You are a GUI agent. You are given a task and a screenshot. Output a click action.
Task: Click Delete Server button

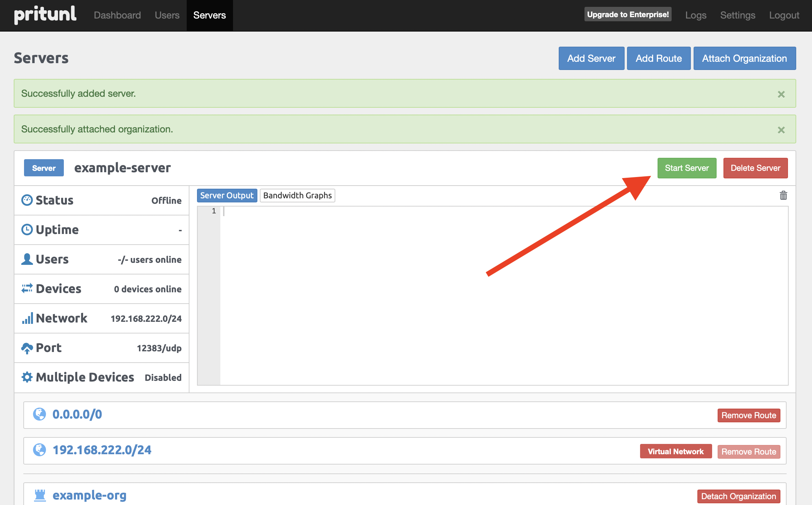(755, 167)
